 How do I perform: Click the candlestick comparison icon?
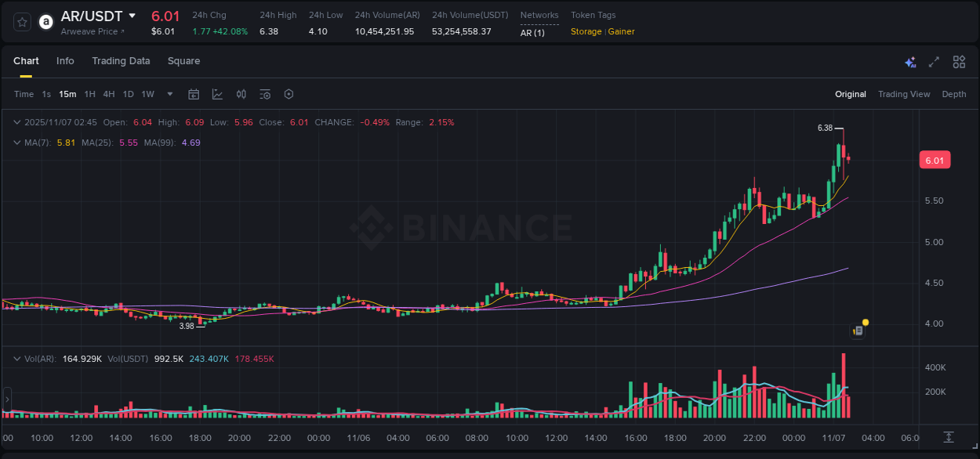(241, 94)
